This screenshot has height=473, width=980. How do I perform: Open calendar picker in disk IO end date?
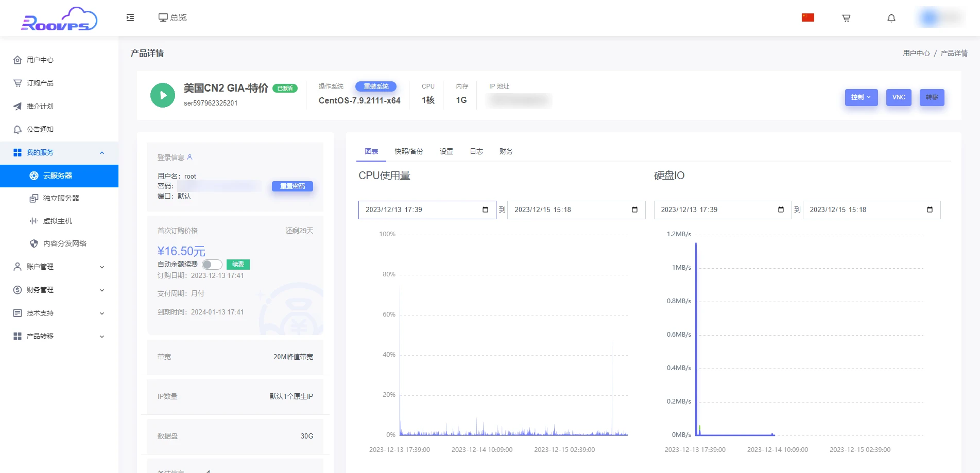pos(930,209)
